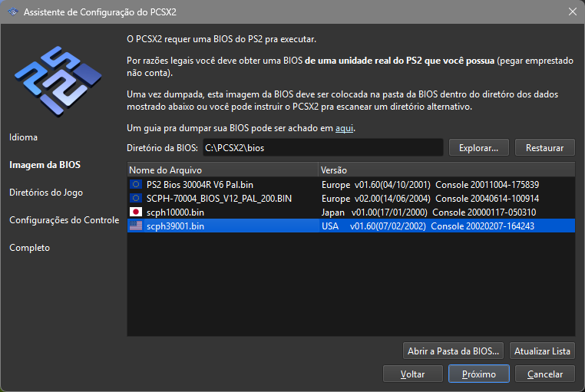This screenshot has width=585, height=392.
Task: Open the BIOS dumping guide 'aqui' link
Action: (x=345, y=127)
